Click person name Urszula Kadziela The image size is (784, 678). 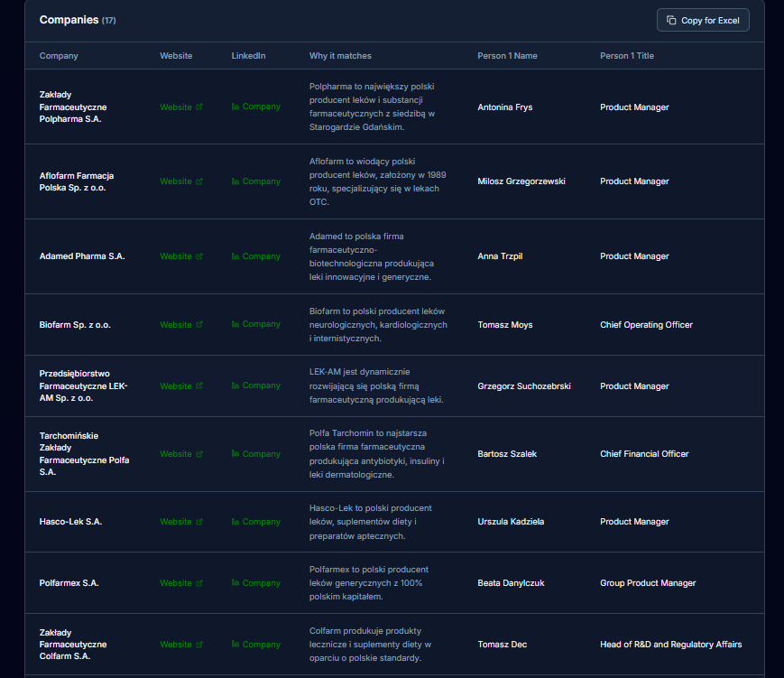point(511,522)
